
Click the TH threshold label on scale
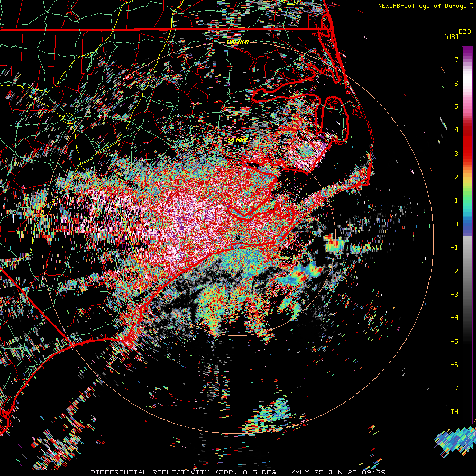pos(454,412)
